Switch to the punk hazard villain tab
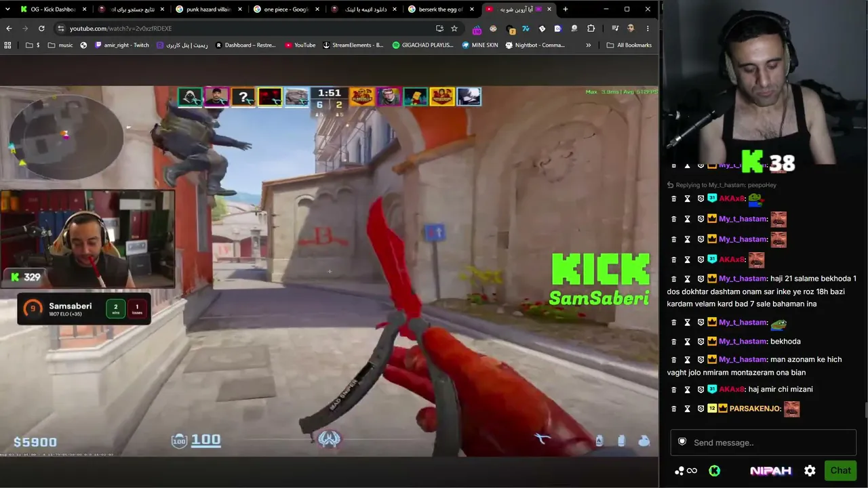This screenshot has width=868, height=488. coord(209,9)
